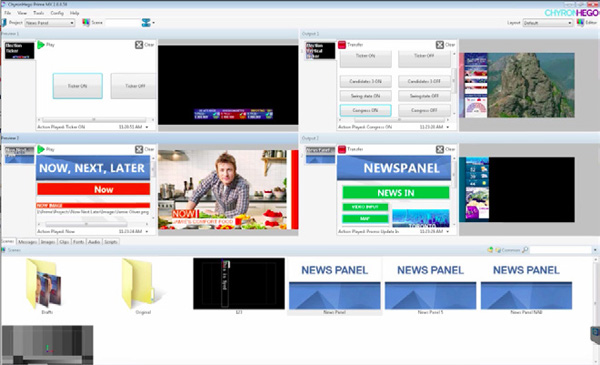
Task: Click the green Play icon in Preview 1
Action: (x=41, y=45)
